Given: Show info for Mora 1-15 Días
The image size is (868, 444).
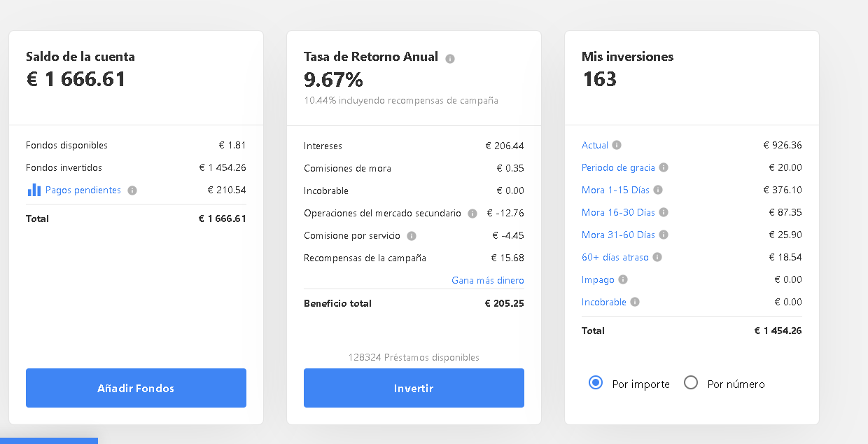Looking at the screenshot, I should [658, 190].
